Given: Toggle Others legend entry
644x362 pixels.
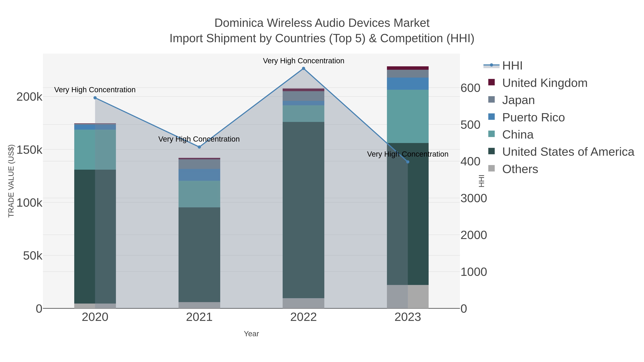Looking at the screenshot, I should [x=513, y=169].
